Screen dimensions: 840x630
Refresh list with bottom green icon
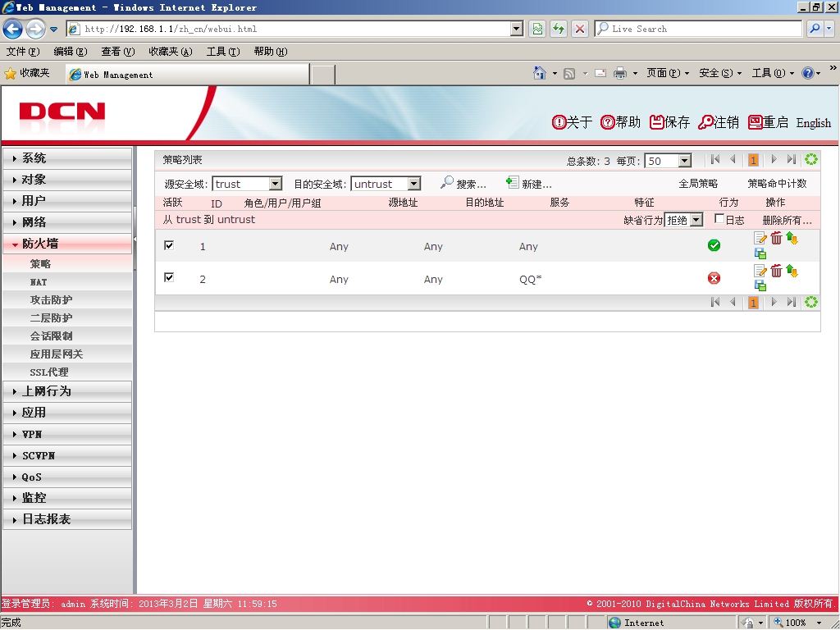(x=811, y=302)
